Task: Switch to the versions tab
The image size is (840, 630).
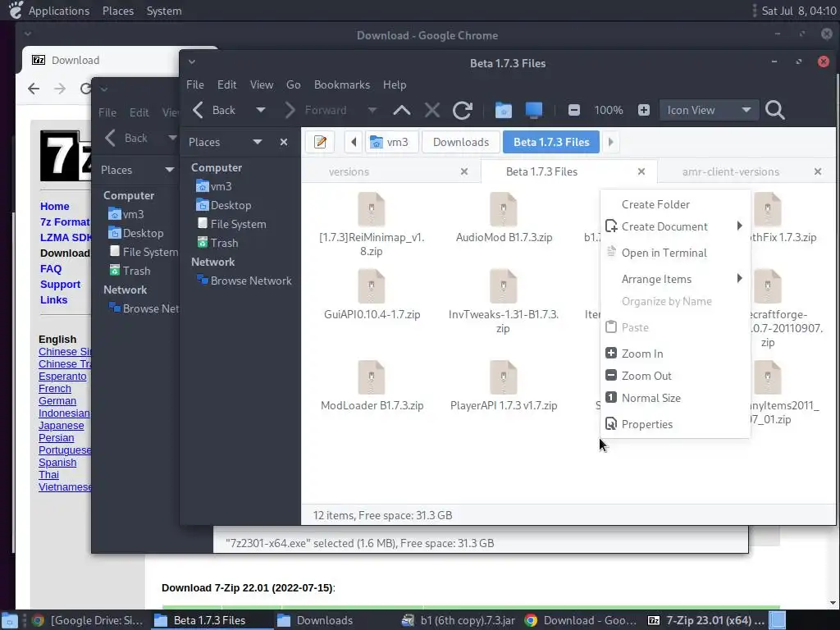Action: click(349, 171)
